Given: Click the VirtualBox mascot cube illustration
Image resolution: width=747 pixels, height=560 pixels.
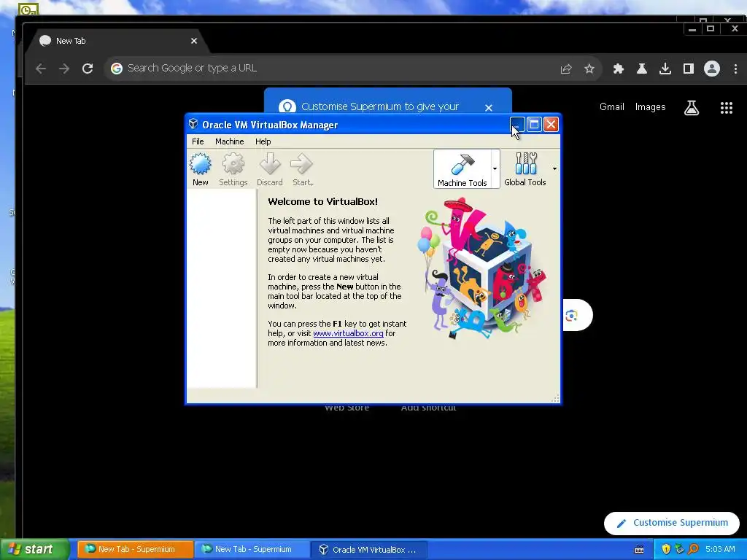Looking at the screenshot, I should pos(481,269).
